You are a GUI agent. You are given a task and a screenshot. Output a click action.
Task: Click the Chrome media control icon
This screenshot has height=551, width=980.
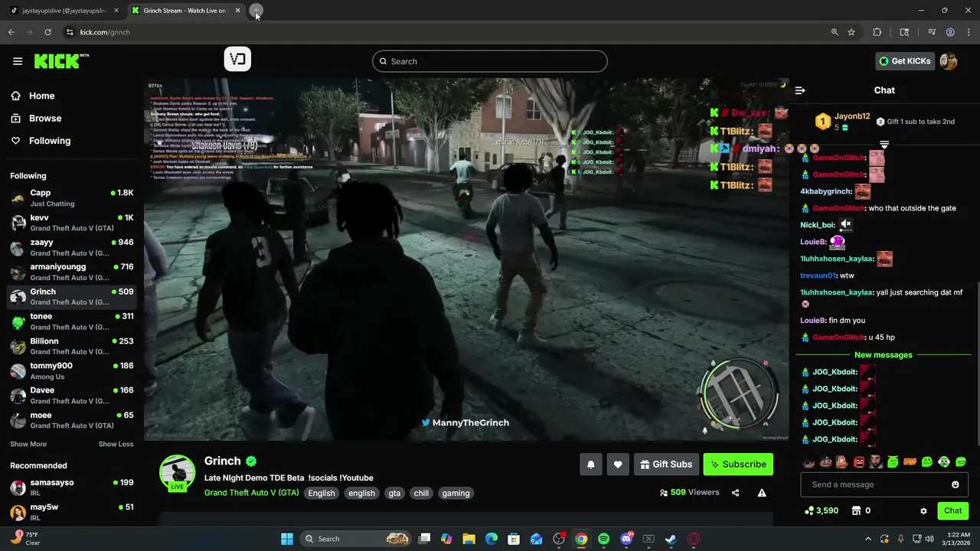click(932, 32)
